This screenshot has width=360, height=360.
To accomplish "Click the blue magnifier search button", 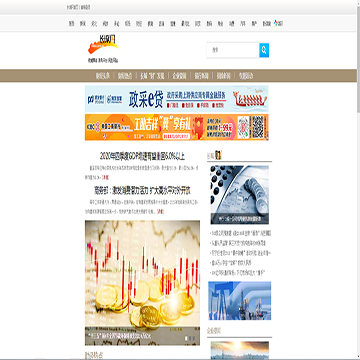I will click(x=264, y=50).
